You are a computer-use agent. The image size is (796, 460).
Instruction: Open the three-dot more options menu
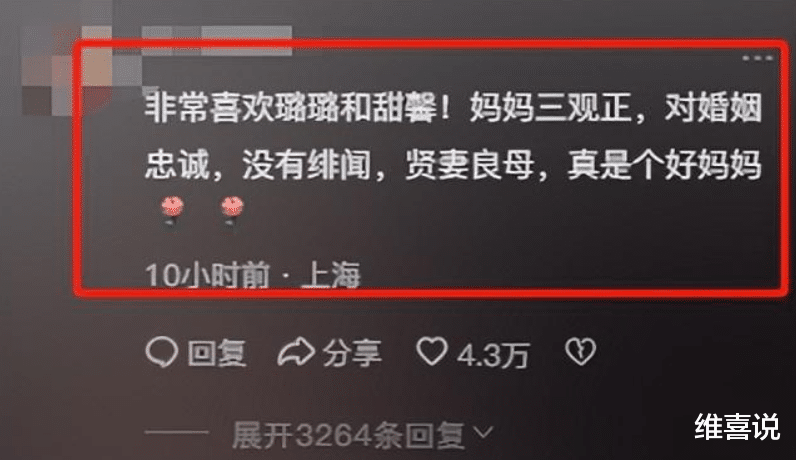pyautogui.click(x=757, y=58)
